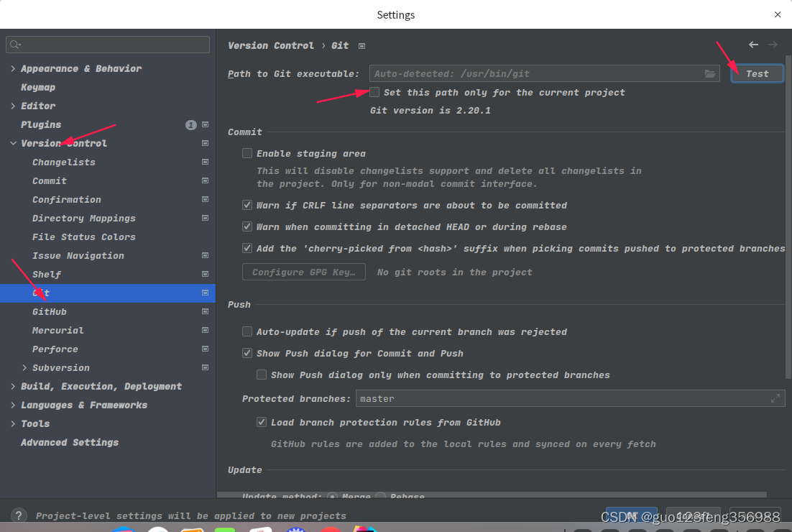
Task: Select Confirmation settings item
Action: coord(67,200)
